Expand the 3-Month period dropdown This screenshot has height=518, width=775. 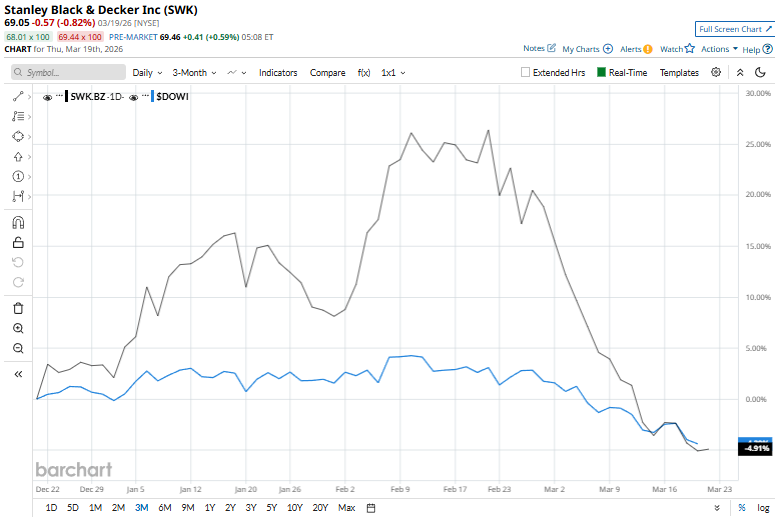194,73
